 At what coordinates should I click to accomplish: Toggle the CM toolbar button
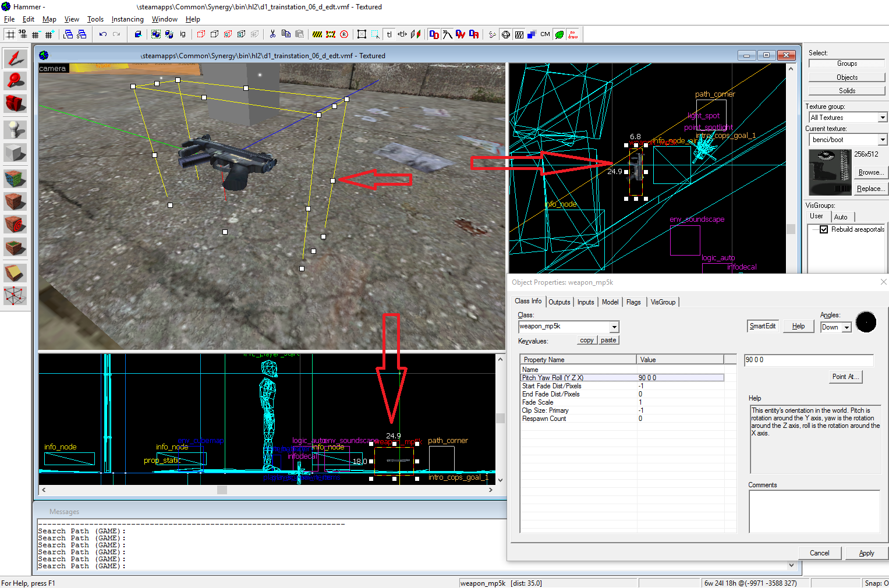[x=545, y=34]
